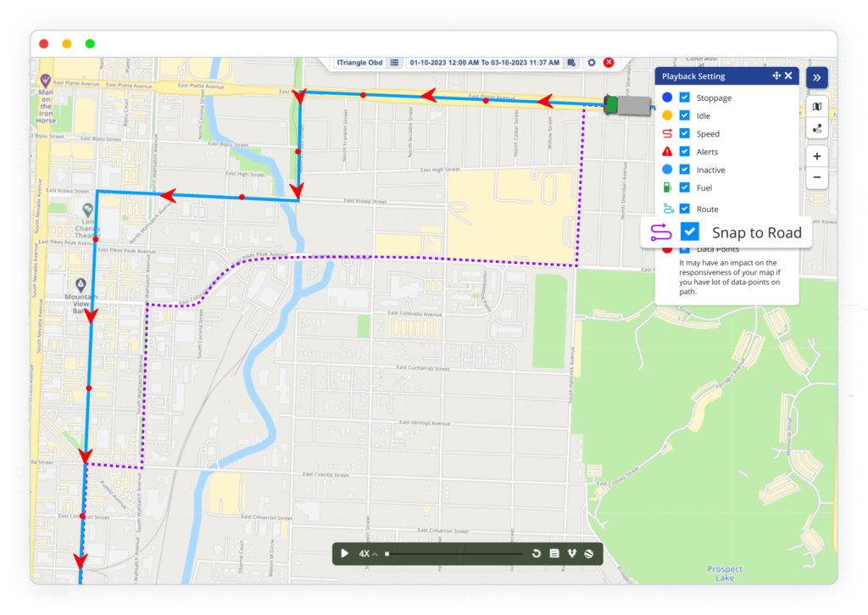Start route playback with the play button
The height and width of the screenshot is (615, 868).
pos(344,553)
